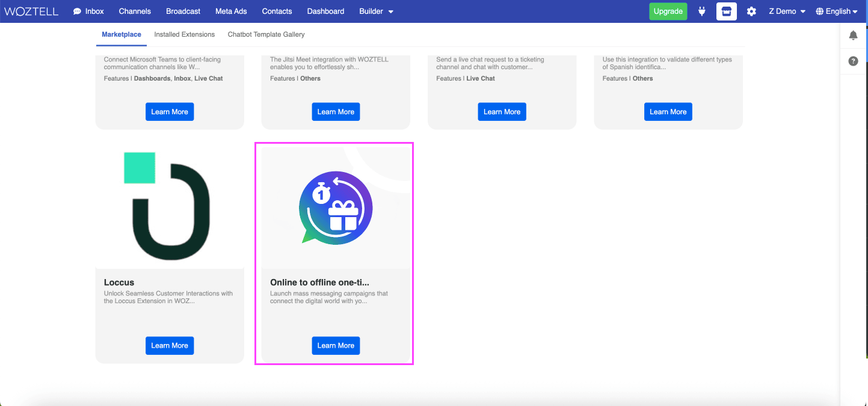Select the Marketplace tab
This screenshot has height=406, width=868.
pos(122,34)
